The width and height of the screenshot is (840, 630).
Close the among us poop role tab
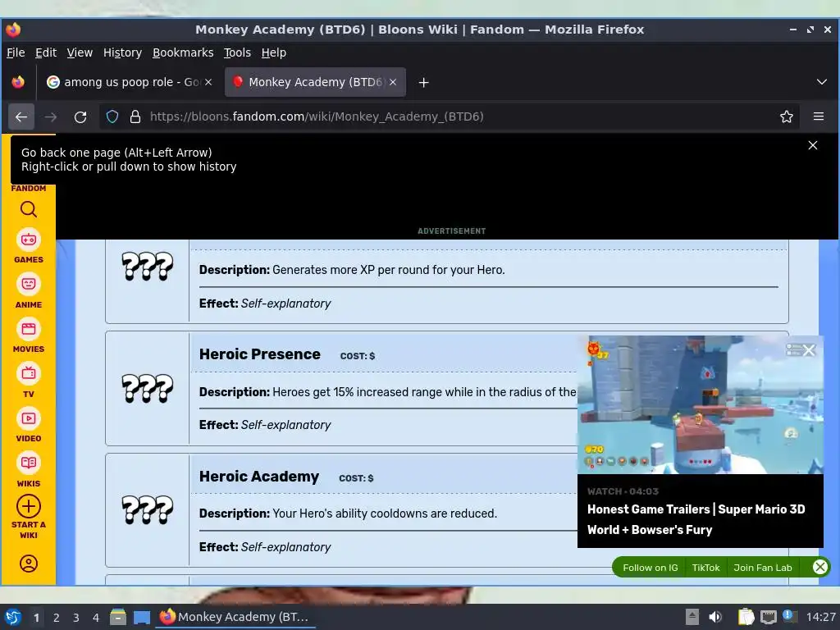click(x=208, y=82)
